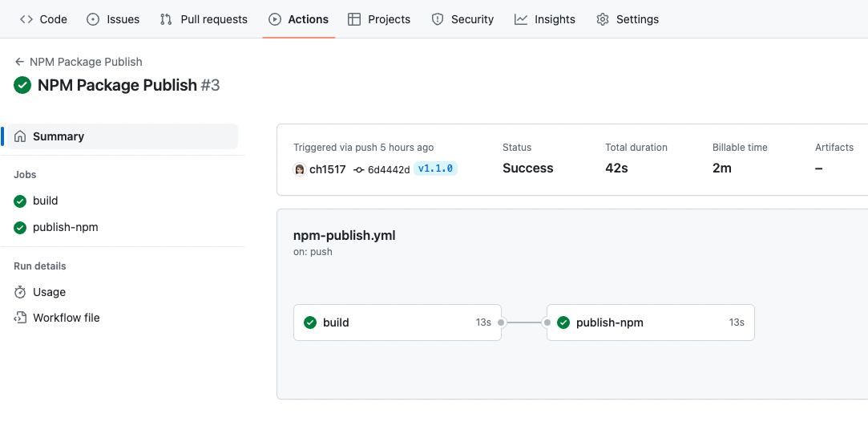
Task: Open the Code tab
Action: [43, 19]
